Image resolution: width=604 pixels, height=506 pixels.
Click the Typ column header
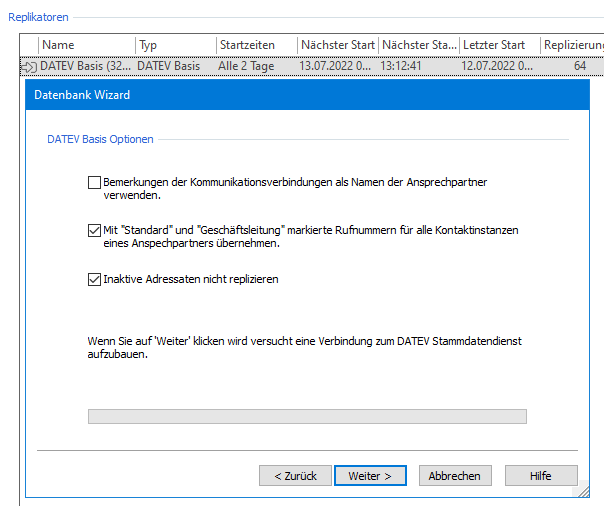175,45
